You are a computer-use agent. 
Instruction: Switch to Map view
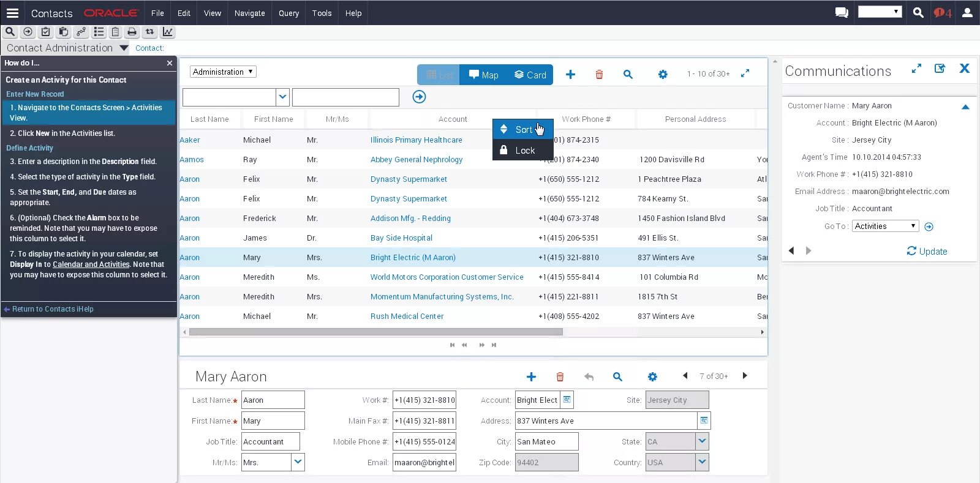pyautogui.click(x=484, y=75)
